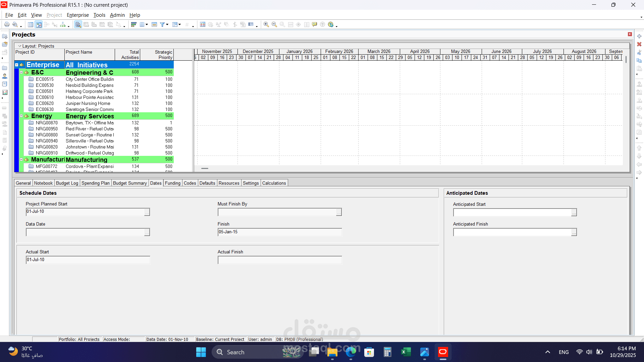Switch to the Codes tab

pos(190,183)
